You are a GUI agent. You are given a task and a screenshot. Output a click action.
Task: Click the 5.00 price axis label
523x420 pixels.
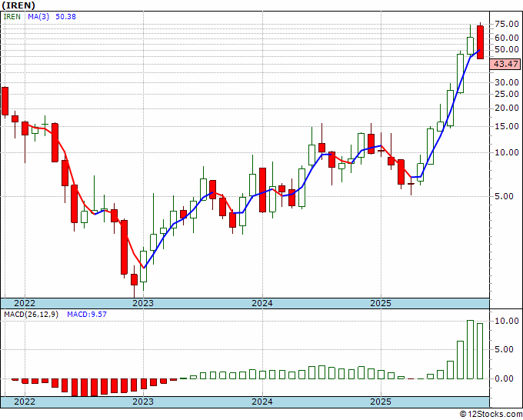[504, 196]
